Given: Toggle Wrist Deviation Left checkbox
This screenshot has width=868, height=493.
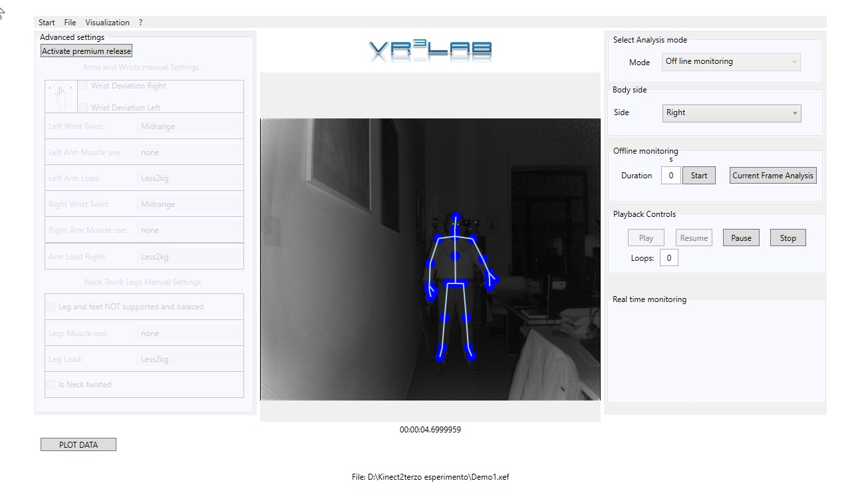Looking at the screenshot, I should point(84,107).
